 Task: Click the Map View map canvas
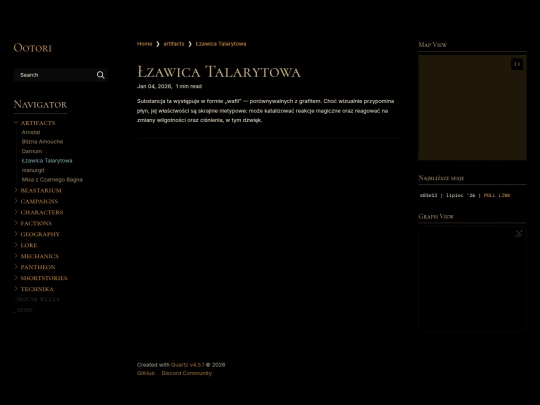(472, 107)
